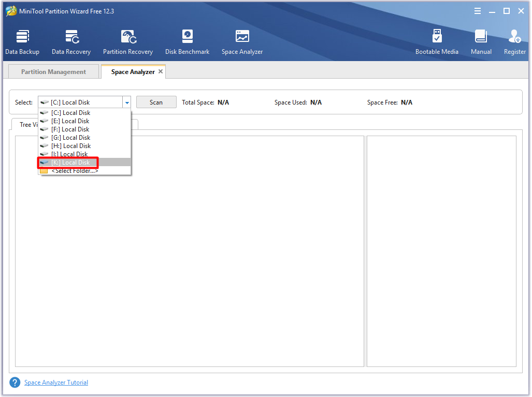532x397 pixels.
Task: Click the Space Free N/A value
Action: click(407, 102)
